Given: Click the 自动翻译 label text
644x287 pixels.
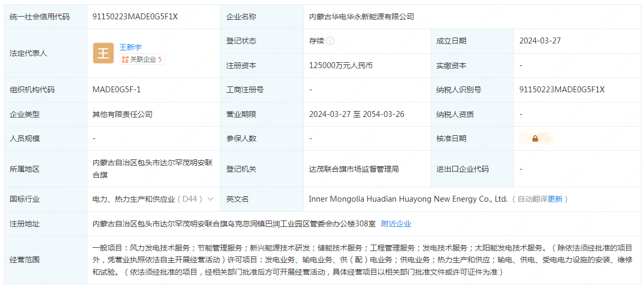Looking at the screenshot, I should pyautogui.click(x=532, y=199).
